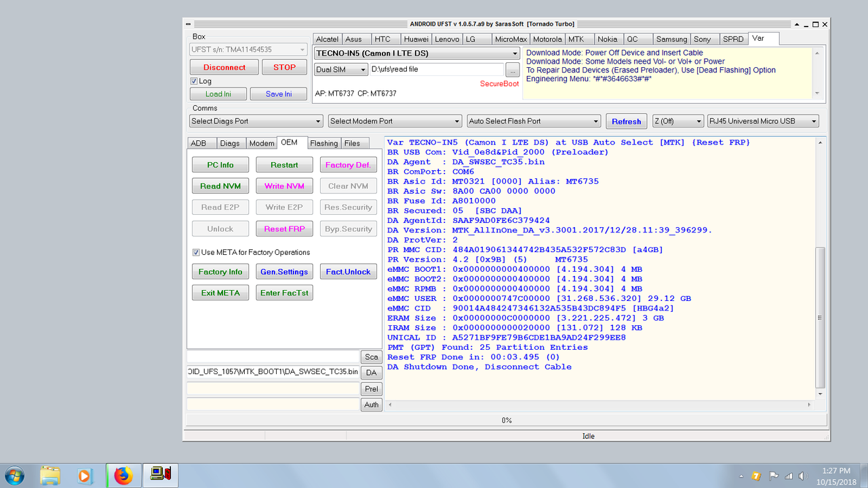Open the Flashing tab

[324, 143]
